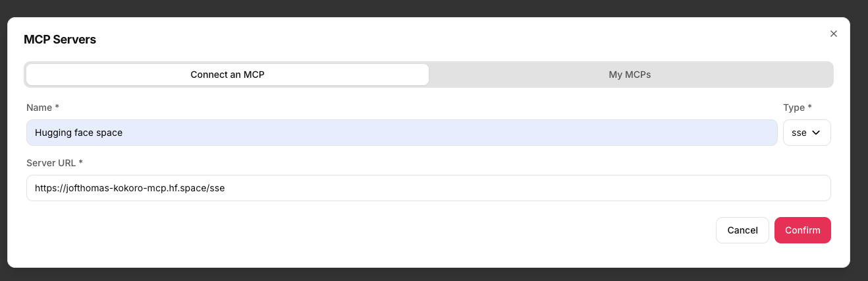The width and height of the screenshot is (868, 281).
Task: Click the 'MCP Servers' dialog heading
Action: 60,40
